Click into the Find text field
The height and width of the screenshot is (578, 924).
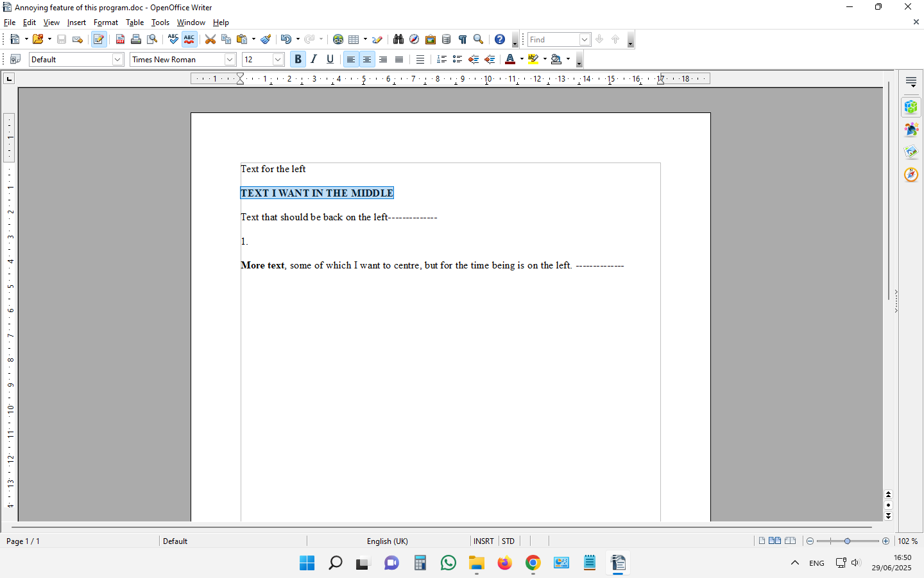click(554, 39)
